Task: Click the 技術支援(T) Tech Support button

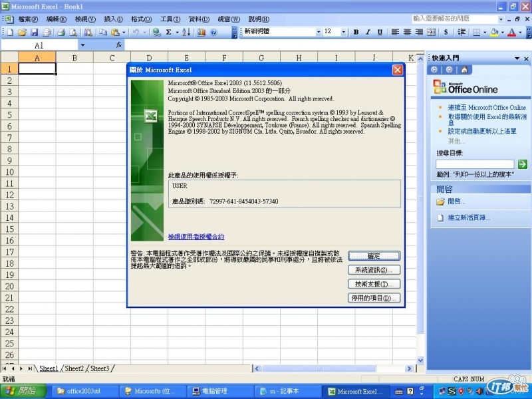Action: coord(374,284)
